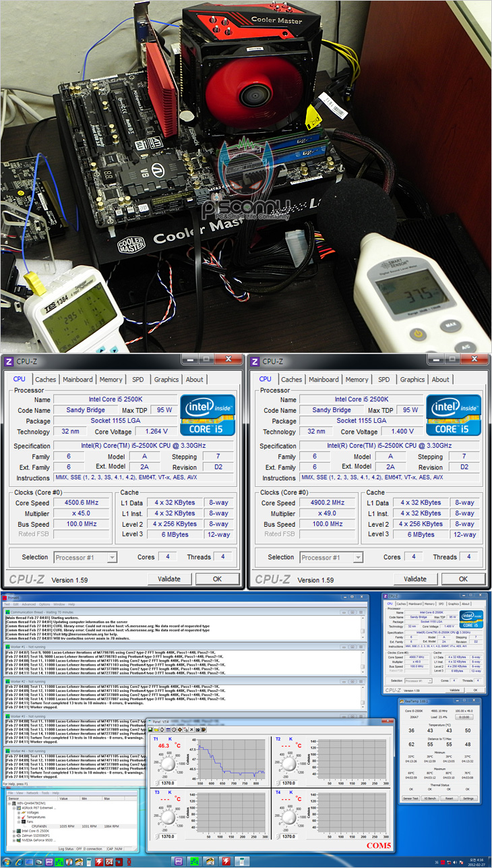
Task: Click the Intel Core i5 logo beside 1.264 V
Action: coord(207,415)
